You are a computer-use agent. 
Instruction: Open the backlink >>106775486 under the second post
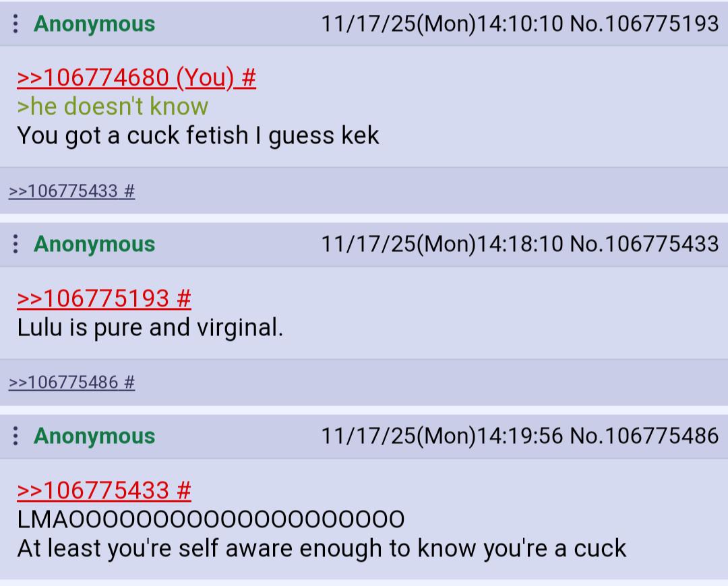click(63, 383)
